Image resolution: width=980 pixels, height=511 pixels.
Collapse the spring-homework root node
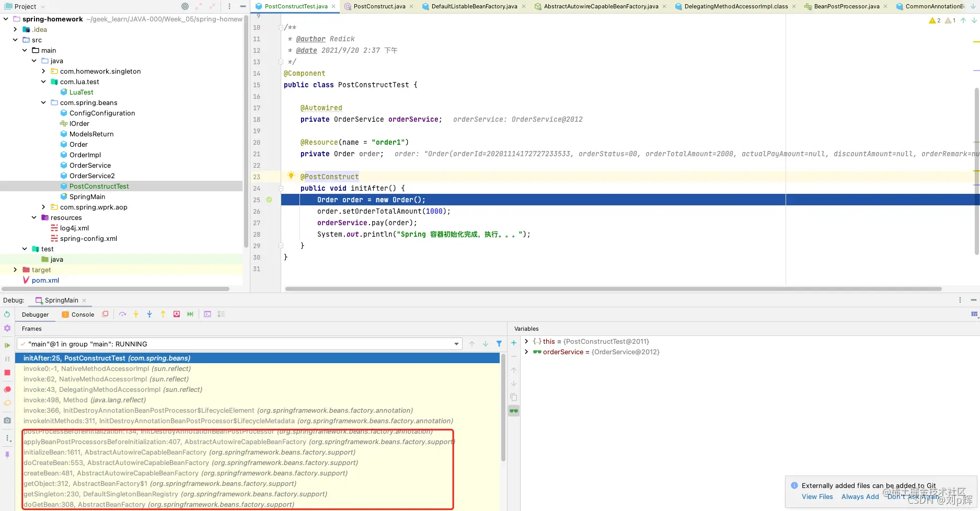click(6, 19)
